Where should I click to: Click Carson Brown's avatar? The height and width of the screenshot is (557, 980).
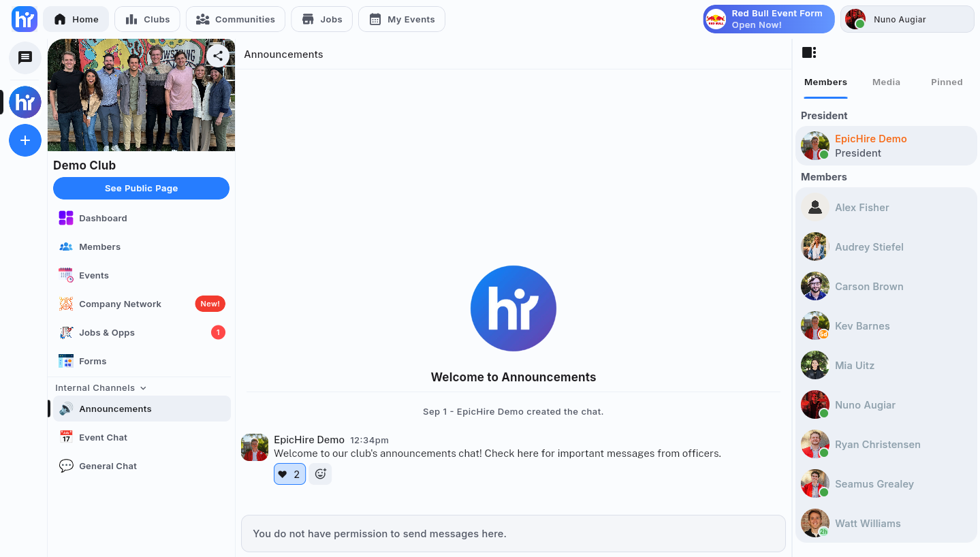(815, 287)
